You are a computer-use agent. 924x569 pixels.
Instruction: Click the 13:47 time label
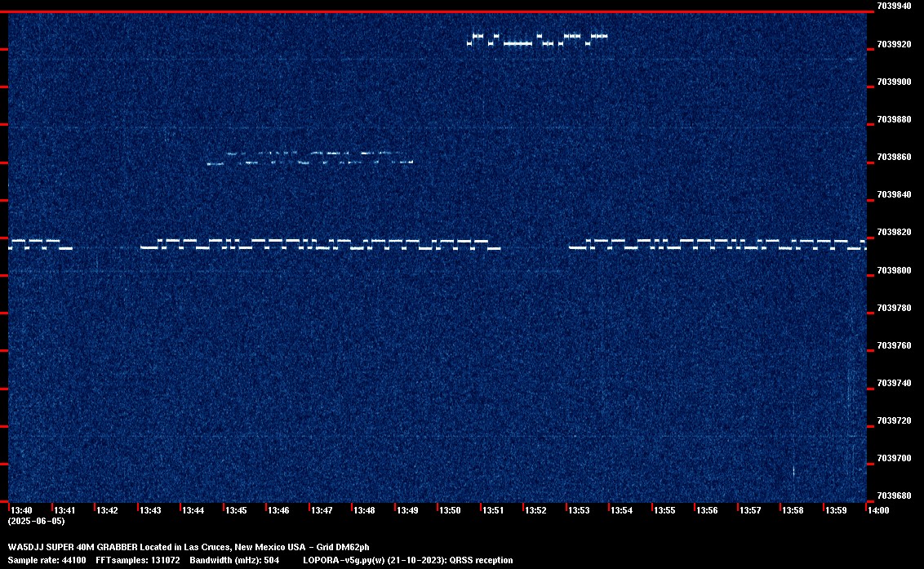pyautogui.click(x=322, y=510)
